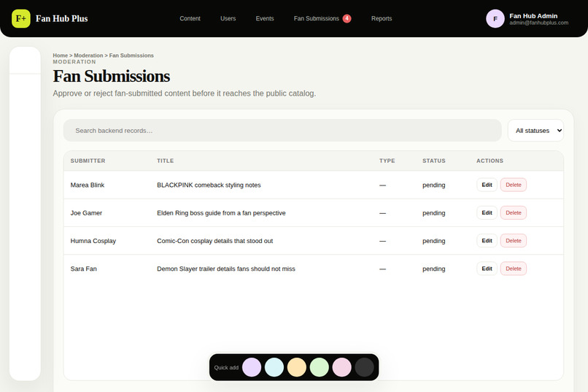Delete the Humna Cosplay submission
588x392 pixels.
[x=514, y=241]
